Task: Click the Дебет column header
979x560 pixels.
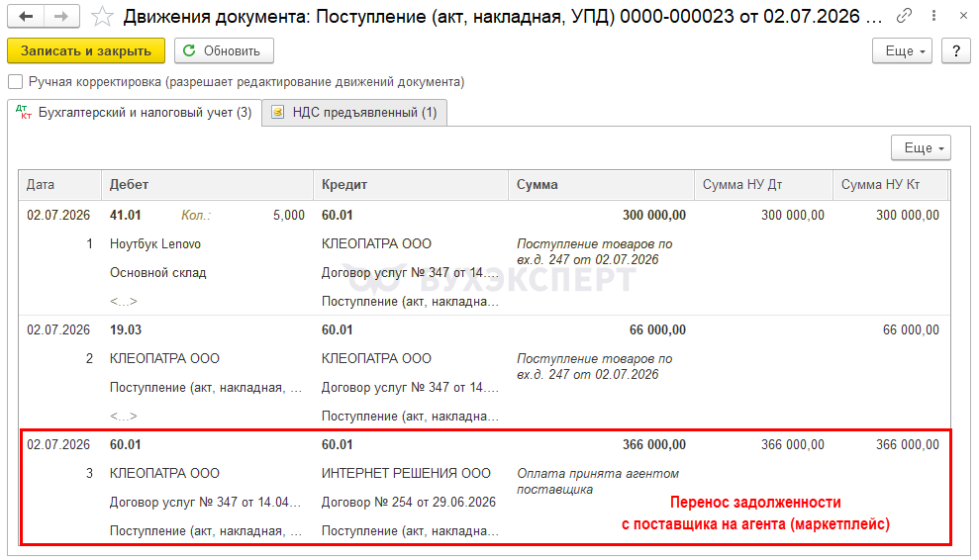Action: pos(207,185)
